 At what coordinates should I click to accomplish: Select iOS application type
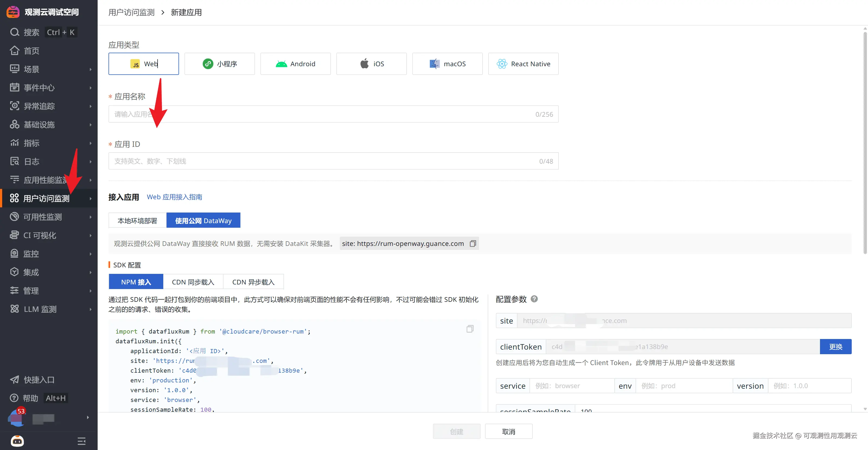point(371,64)
